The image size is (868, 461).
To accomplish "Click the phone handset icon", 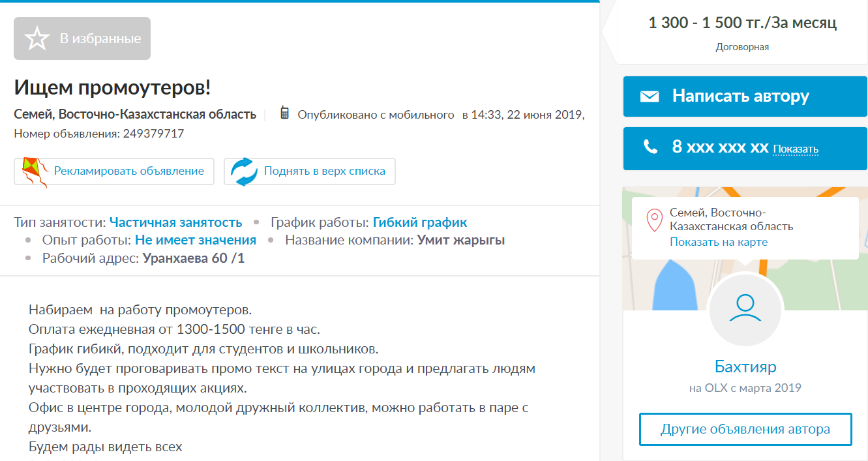I will pos(650,147).
